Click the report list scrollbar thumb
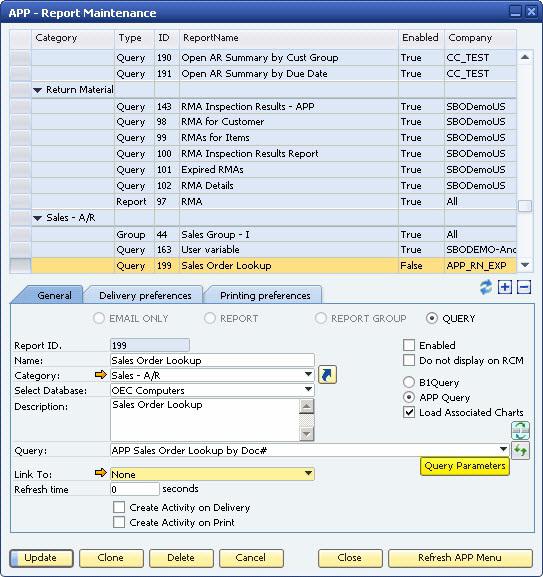 click(x=525, y=206)
